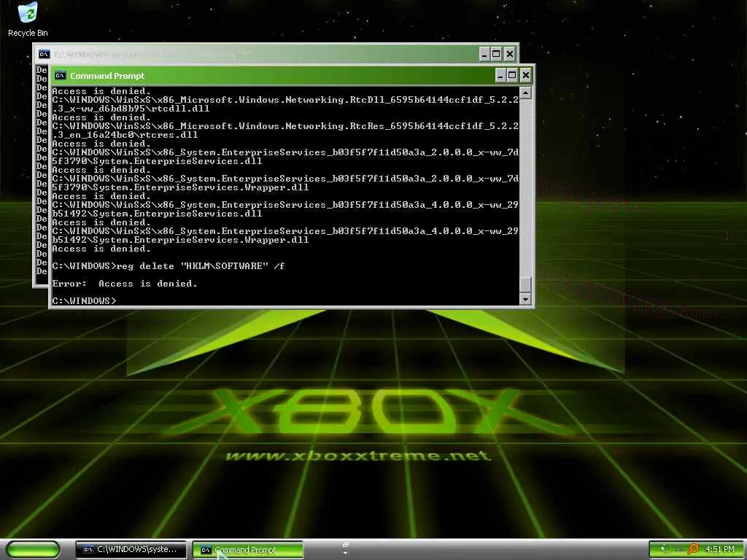Viewport: 747px width, 560px height.
Task: Open the Command Prompt window's system menu icon
Action: [60, 75]
